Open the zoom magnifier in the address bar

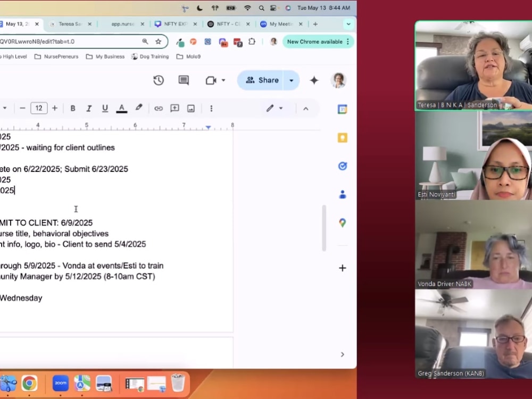click(x=145, y=41)
